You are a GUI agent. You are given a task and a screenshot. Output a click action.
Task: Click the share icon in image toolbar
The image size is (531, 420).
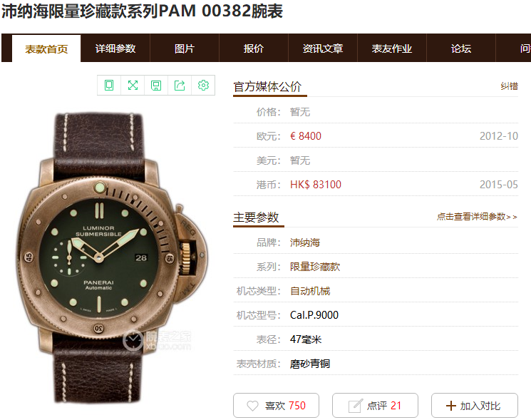180,86
